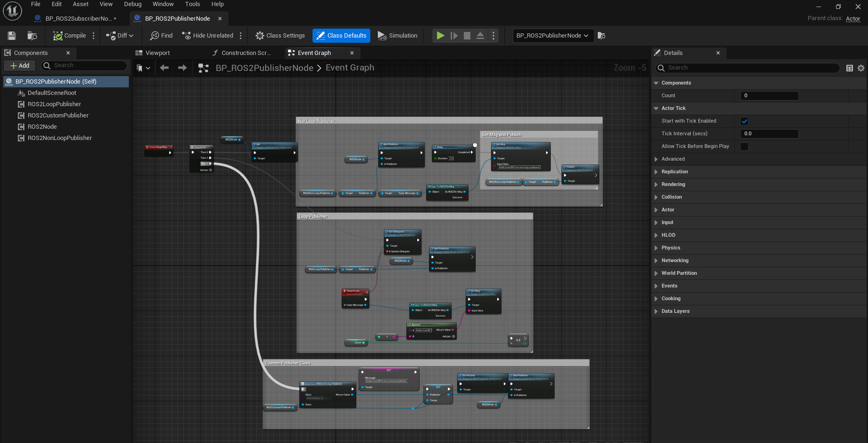Switch to Construction Script tab
Screen dimensions: 868x443
[x=242, y=53]
